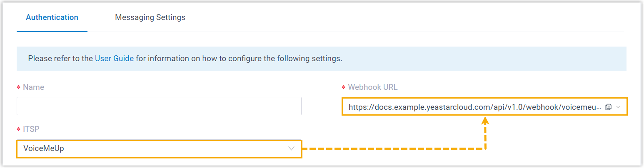Click the red asterisk beside Name
The height and width of the screenshot is (168, 644).
click(19, 88)
